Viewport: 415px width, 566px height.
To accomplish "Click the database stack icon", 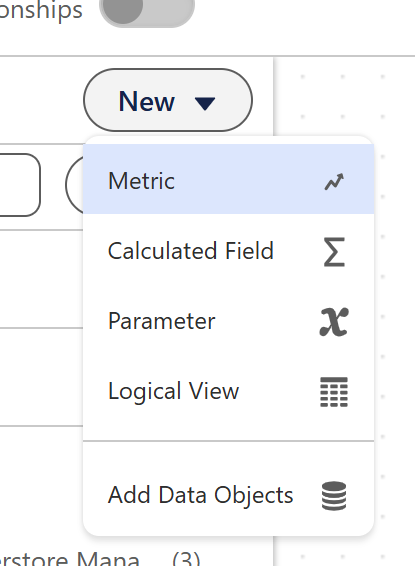I will (x=334, y=496).
